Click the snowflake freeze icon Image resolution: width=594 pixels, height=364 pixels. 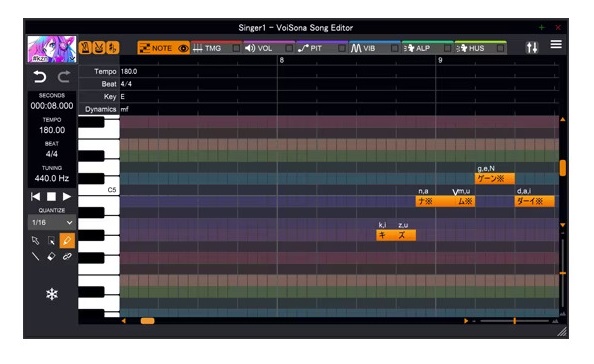coord(52,294)
